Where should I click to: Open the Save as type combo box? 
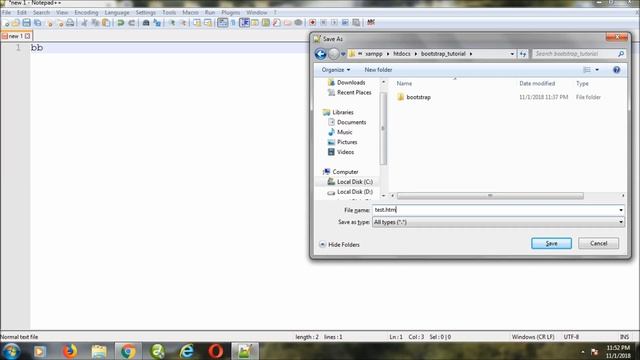point(498,222)
